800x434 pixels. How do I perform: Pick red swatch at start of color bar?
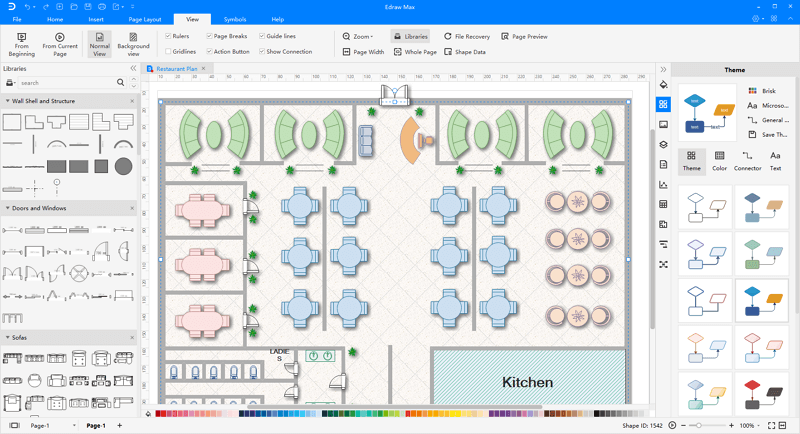pyautogui.click(x=158, y=414)
